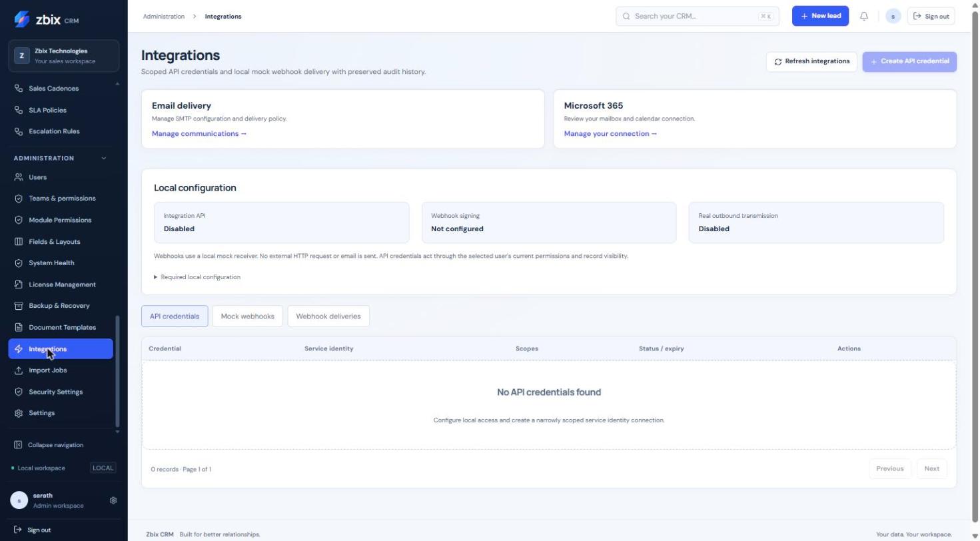
Task: Collapse the Administration section chevron
Action: pos(103,159)
